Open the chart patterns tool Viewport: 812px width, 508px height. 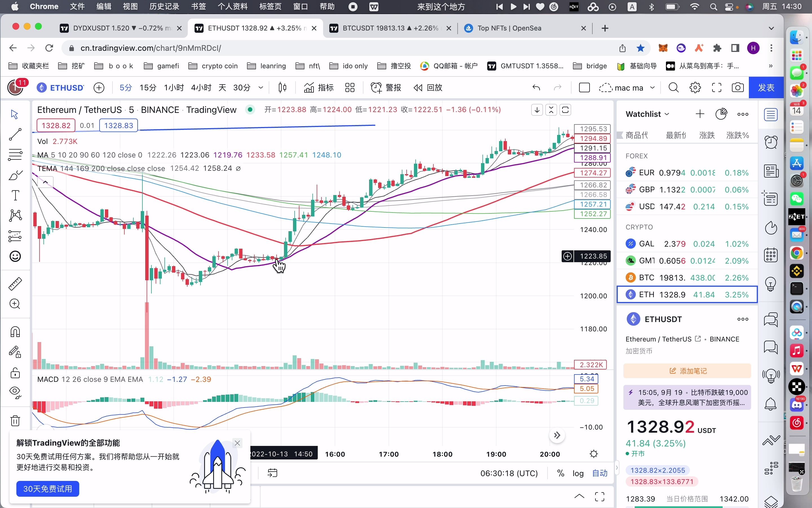15,215
